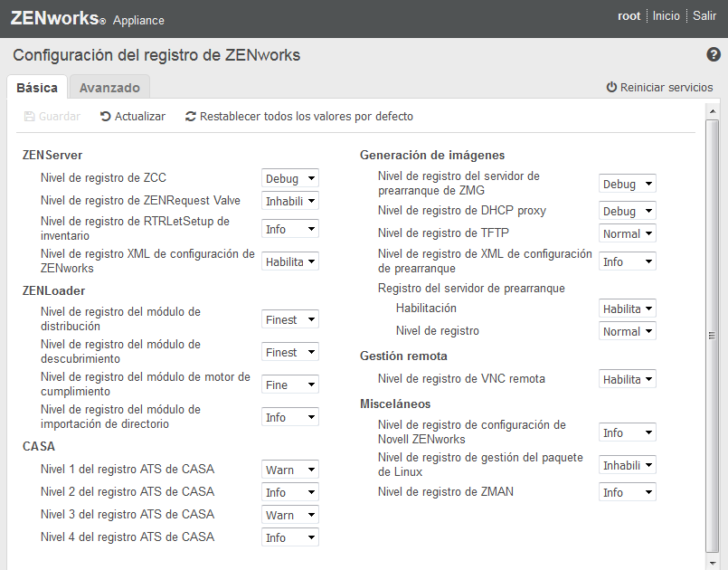
Task: Click the Guardar floppy disk icon
Action: point(29,117)
